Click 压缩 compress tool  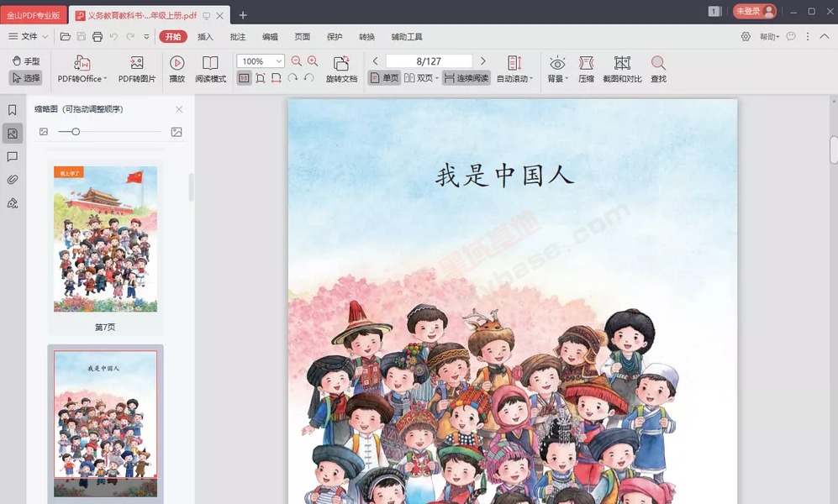[587, 69]
